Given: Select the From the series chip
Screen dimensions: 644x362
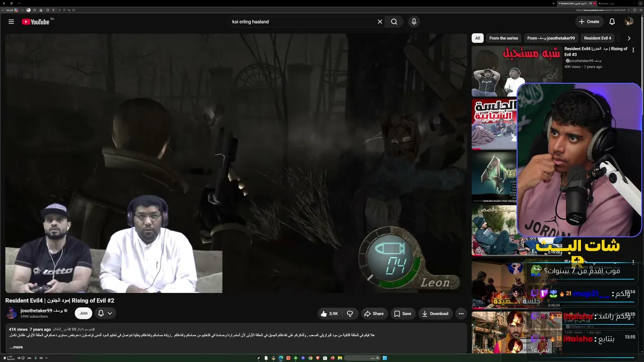Looking at the screenshot, I should (504, 38).
